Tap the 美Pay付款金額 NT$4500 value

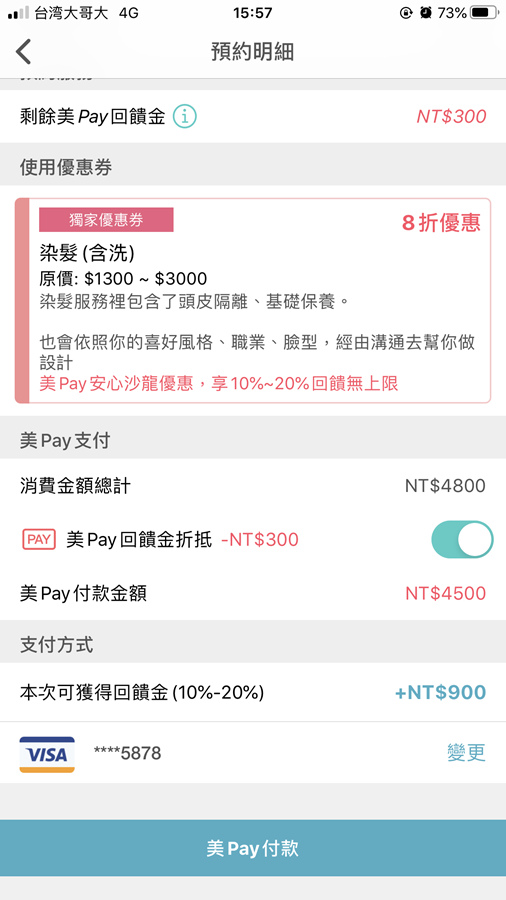445,593
